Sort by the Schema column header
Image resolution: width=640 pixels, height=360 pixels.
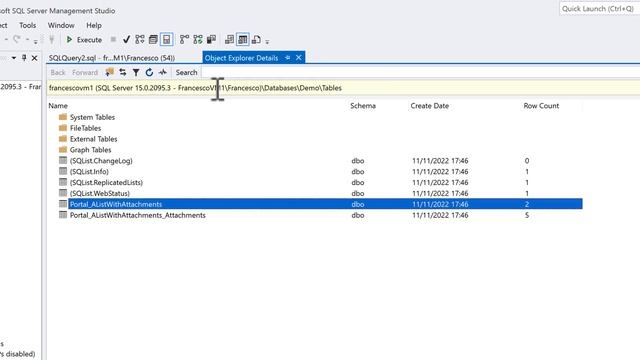(x=363, y=106)
